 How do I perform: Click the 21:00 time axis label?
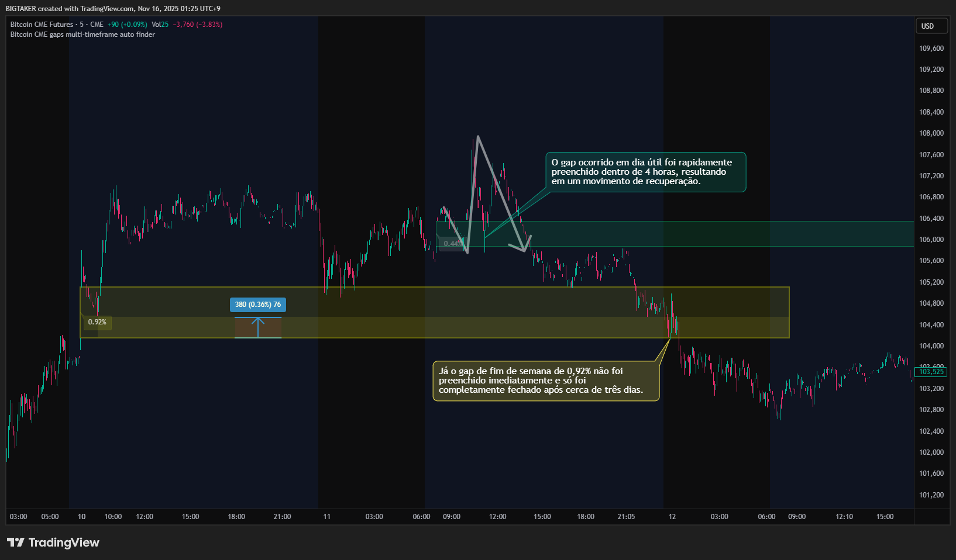(282, 517)
